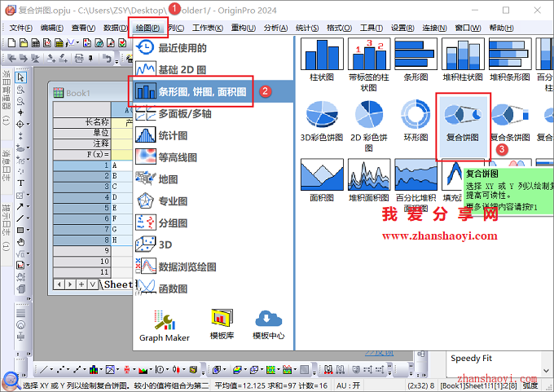Select the Arrow drawing tool
Viewport: 554px width, 392px height.
tap(20, 206)
